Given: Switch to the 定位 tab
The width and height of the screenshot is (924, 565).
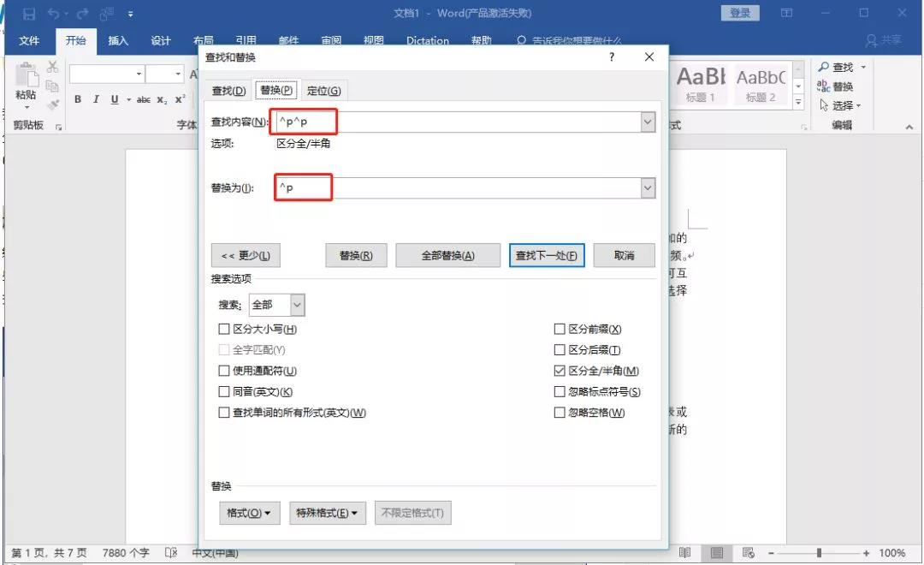Looking at the screenshot, I should pyautogui.click(x=323, y=91).
